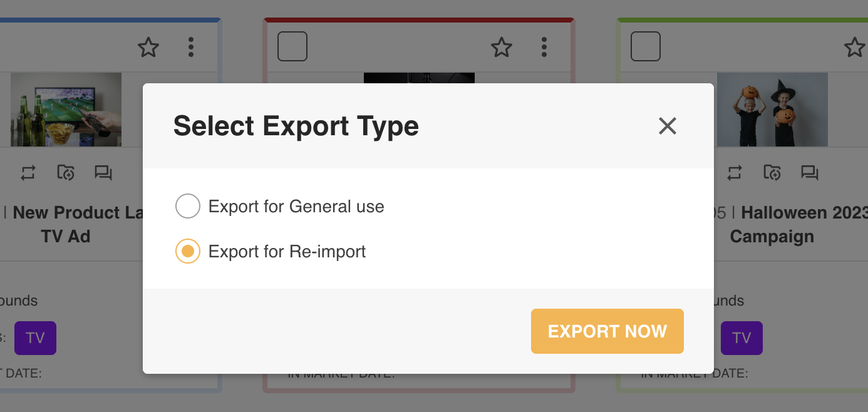Star the middle red-bordered card
868x412 pixels.
[501, 47]
